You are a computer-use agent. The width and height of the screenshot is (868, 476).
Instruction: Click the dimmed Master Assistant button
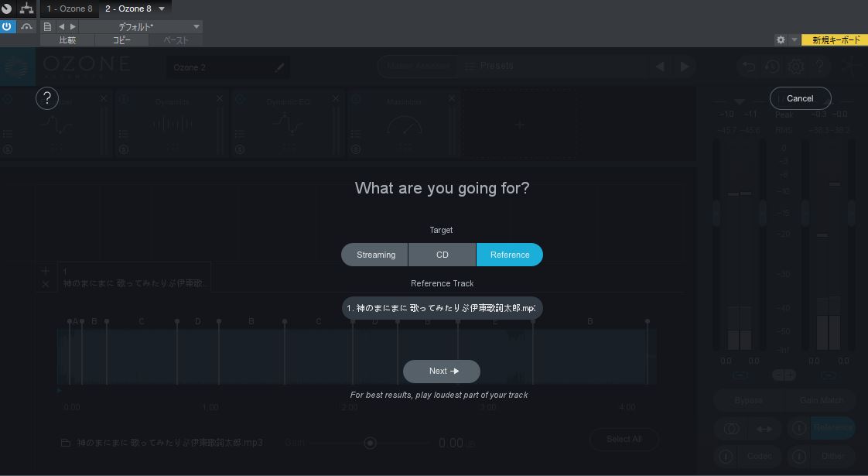click(418, 66)
